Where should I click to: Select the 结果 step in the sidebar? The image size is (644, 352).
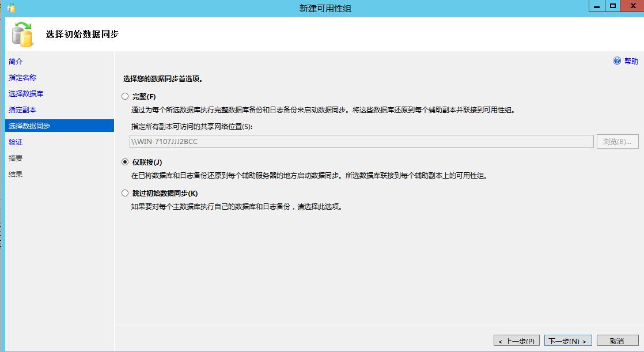point(16,174)
